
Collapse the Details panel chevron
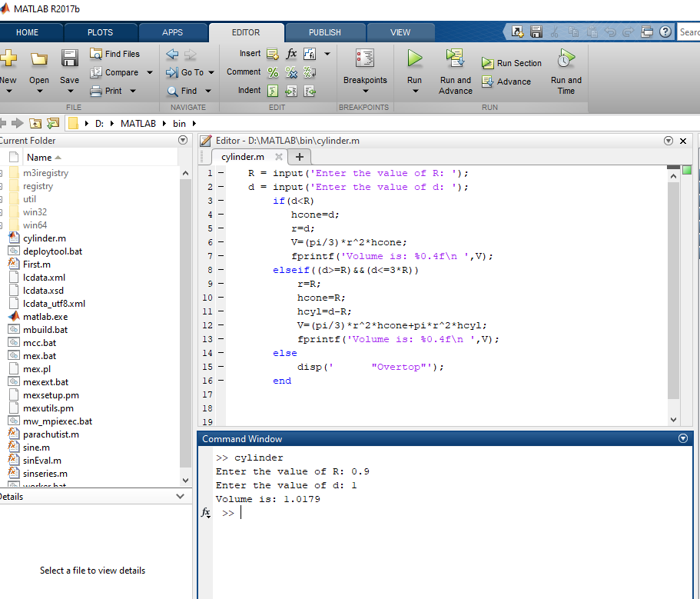[x=181, y=497]
